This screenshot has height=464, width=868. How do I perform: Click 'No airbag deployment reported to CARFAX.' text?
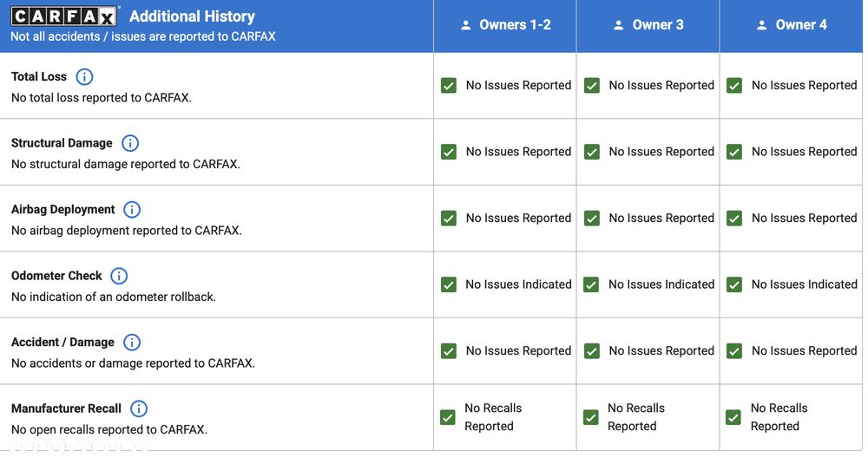click(x=126, y=231)
